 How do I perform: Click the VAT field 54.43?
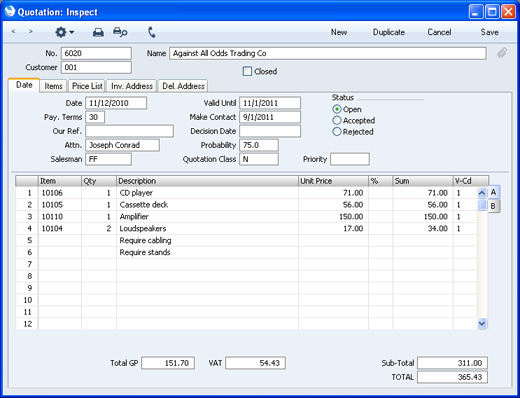point(255,363)
